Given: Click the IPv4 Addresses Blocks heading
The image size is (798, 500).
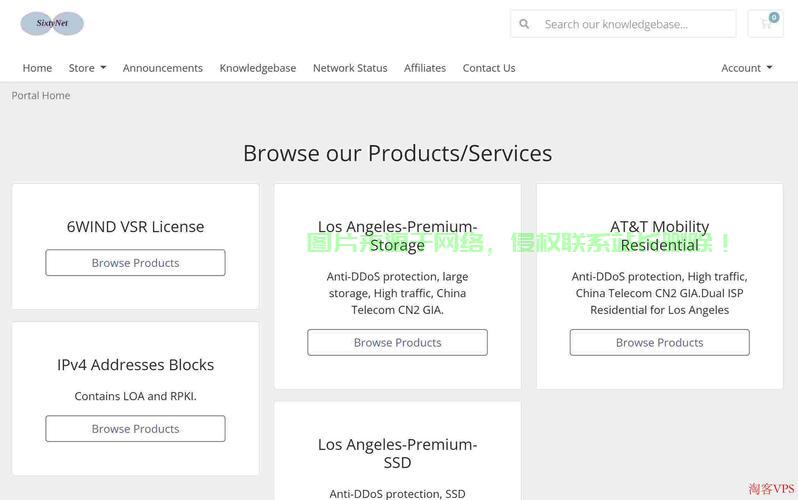Looking at the screenshot, I should (x=135, y=365).
